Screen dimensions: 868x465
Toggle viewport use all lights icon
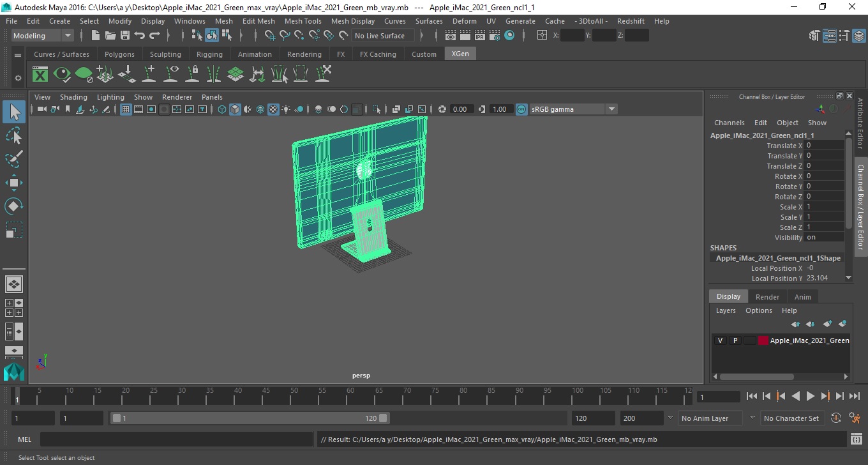pyautogui.click(x=286, y=109)
